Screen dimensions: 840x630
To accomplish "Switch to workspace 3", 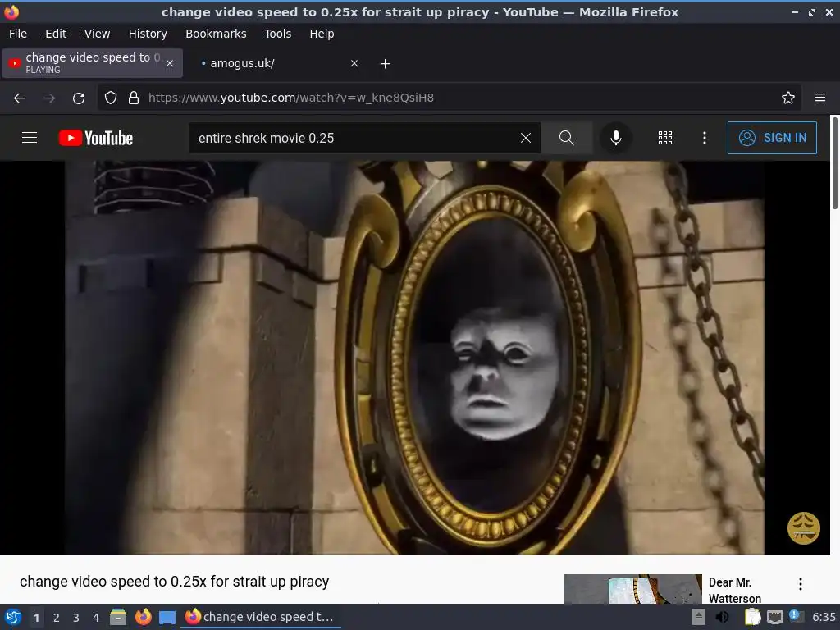I will point(76,617).
